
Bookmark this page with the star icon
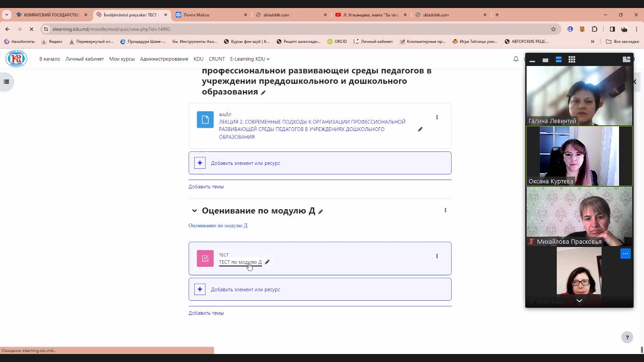click(x=553, y=29)
